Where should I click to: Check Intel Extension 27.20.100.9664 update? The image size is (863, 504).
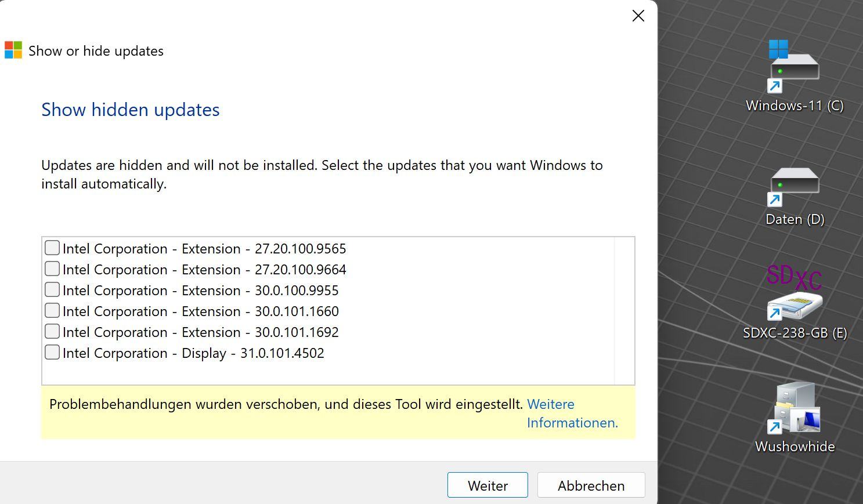(52, 269)
